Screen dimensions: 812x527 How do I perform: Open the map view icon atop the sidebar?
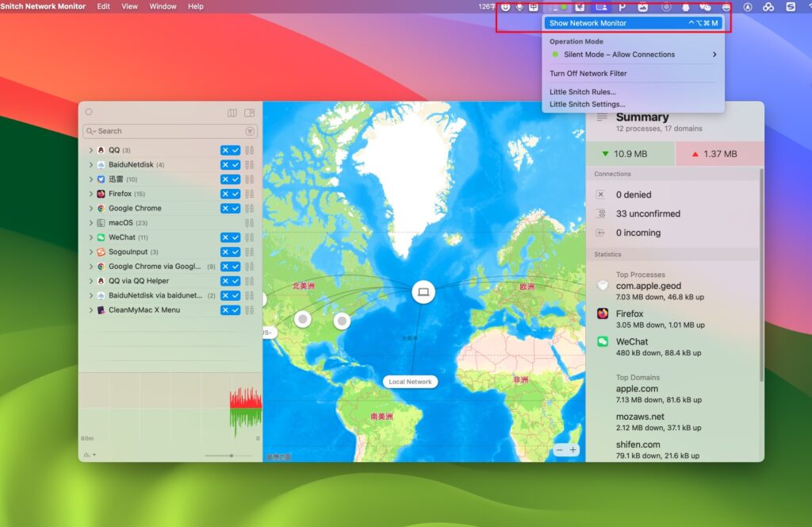(x=232, y=113)
